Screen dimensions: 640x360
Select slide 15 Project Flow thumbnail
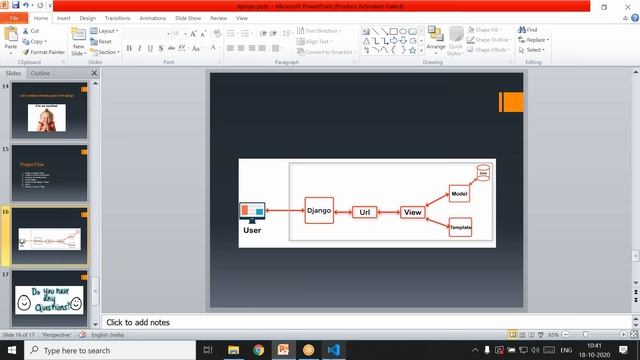49,173
